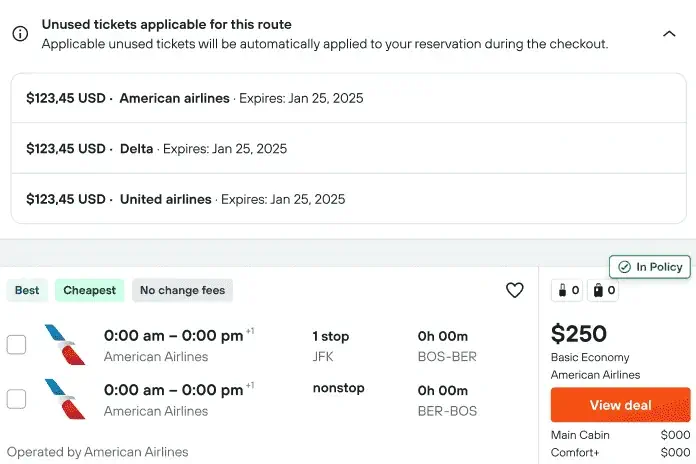
Task: Click American Airlines logo on BER-BOS flight
Action: tap(65, 399)
